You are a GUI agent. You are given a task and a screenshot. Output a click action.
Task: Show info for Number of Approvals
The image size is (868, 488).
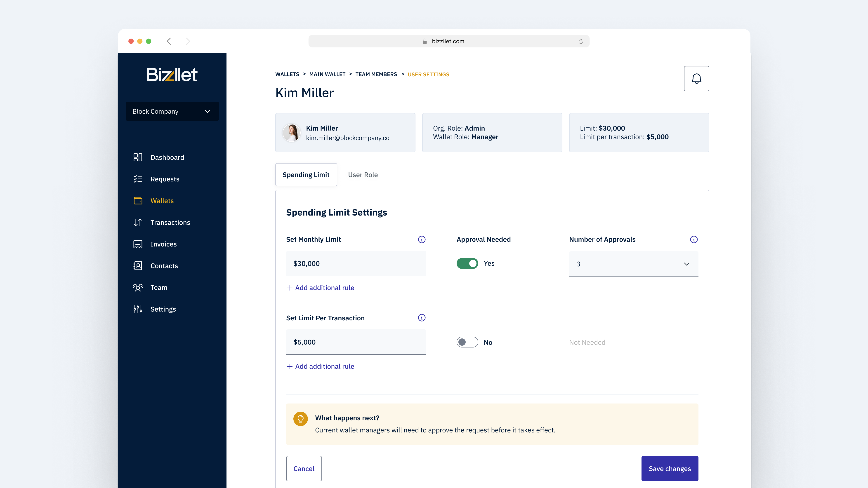[694, 239]
